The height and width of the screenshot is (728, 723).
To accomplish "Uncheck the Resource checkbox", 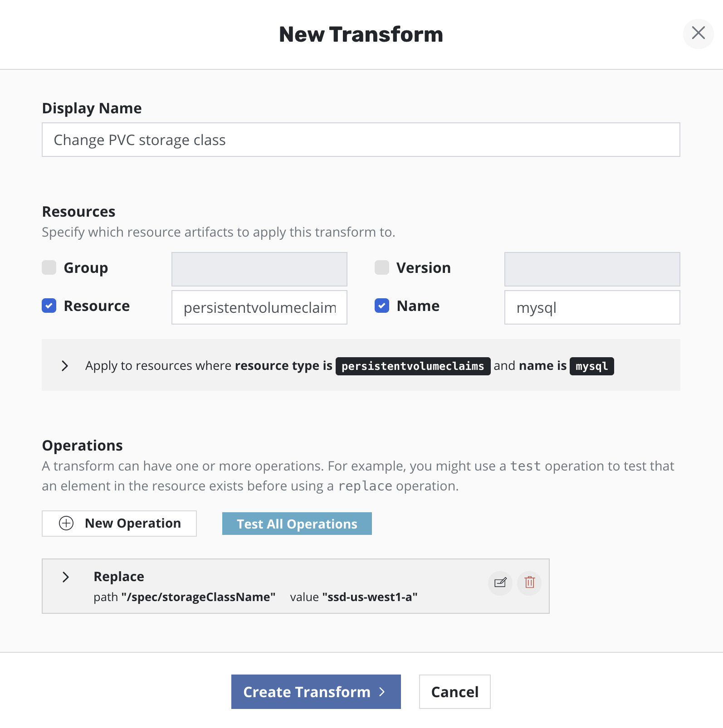I will point(49,306).
